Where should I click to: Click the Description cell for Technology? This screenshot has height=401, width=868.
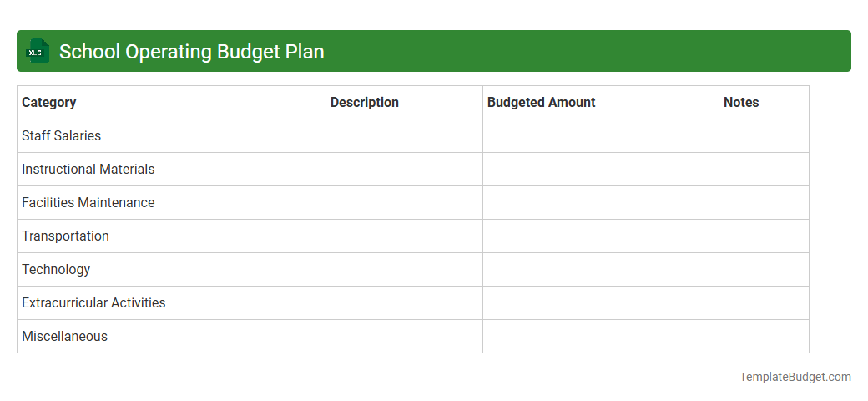(404, 269)
